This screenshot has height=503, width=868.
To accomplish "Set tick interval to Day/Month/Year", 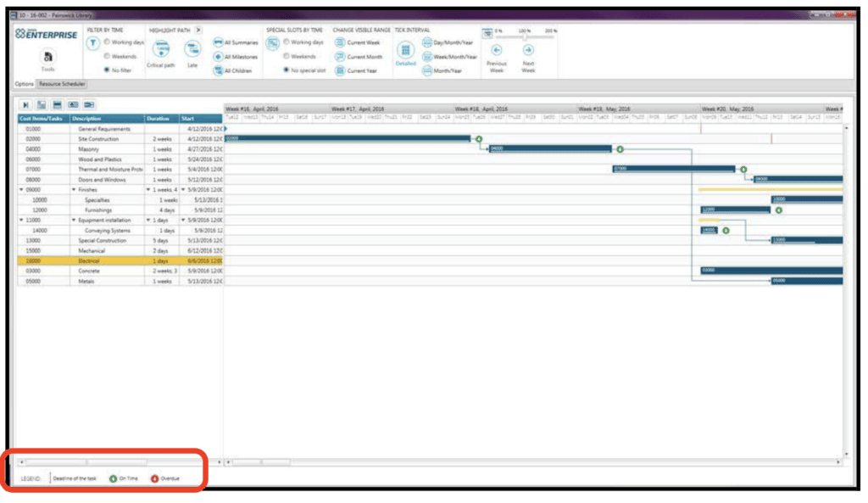I will 448,42.
